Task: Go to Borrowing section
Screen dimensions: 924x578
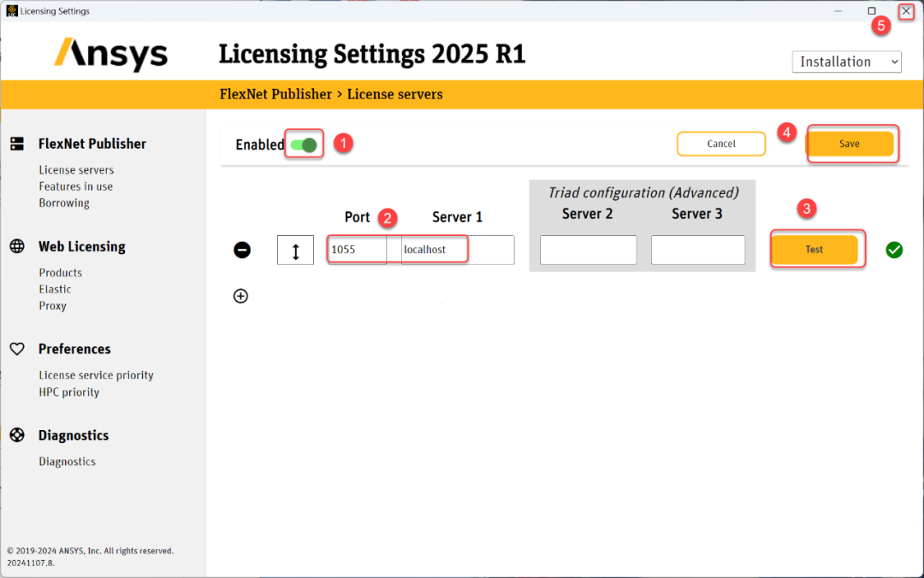Action: [x=64, y=203]
